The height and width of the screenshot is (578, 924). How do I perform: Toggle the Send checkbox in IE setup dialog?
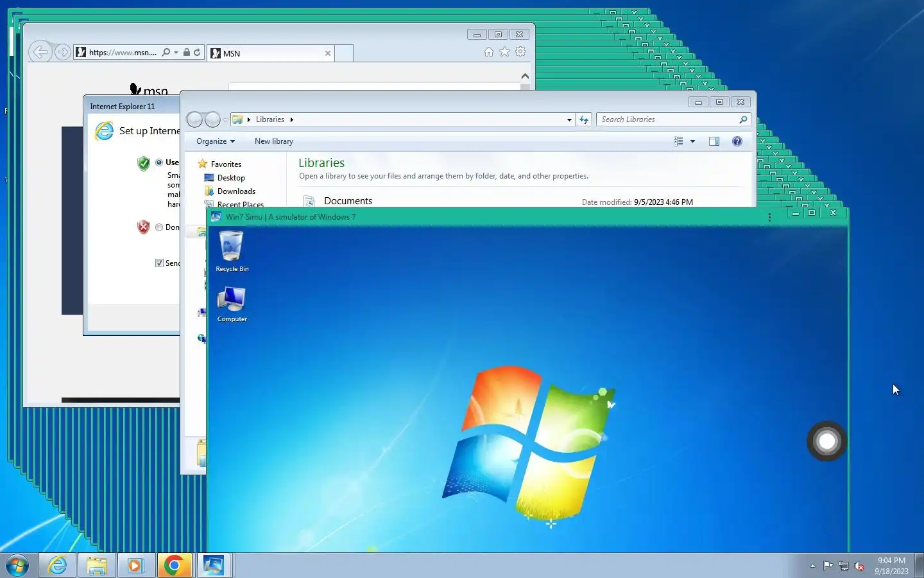159,263
